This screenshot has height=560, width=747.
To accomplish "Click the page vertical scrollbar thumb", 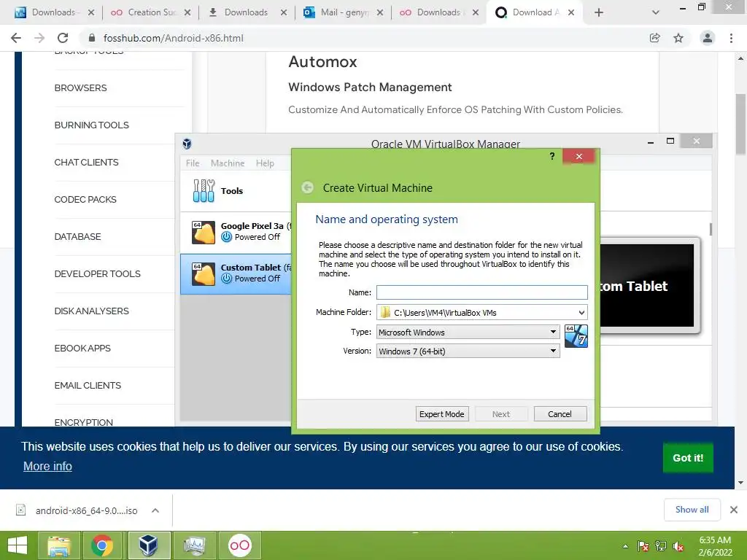I will [740, 124].
